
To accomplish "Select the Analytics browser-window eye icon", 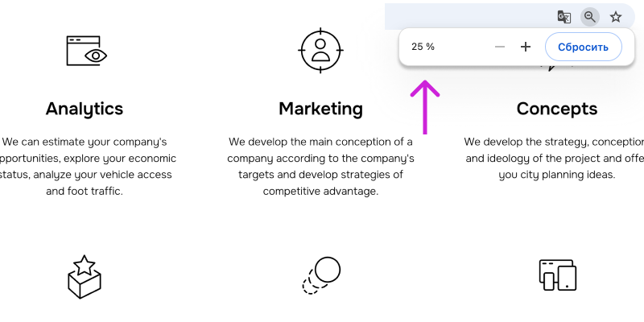I will [87, 51].
